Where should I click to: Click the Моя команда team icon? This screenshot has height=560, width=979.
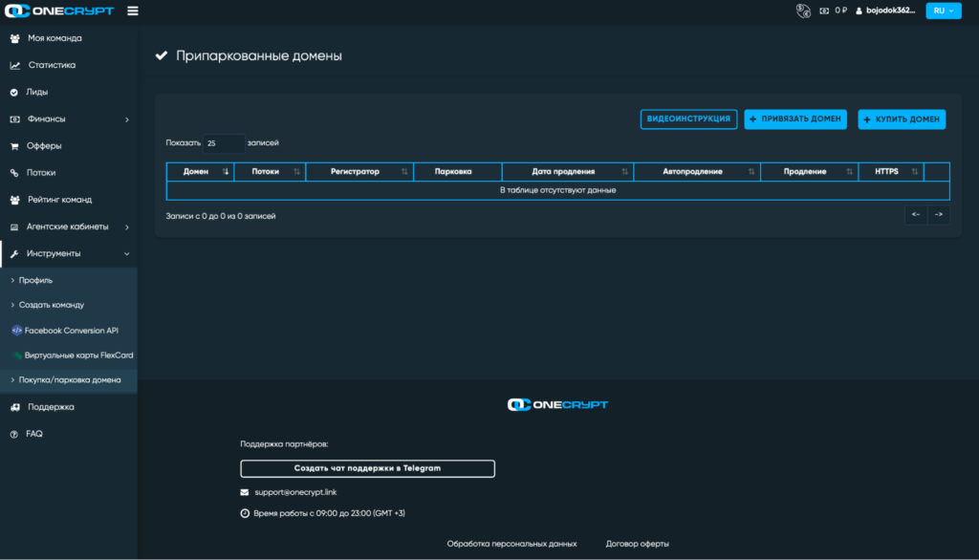15,39
